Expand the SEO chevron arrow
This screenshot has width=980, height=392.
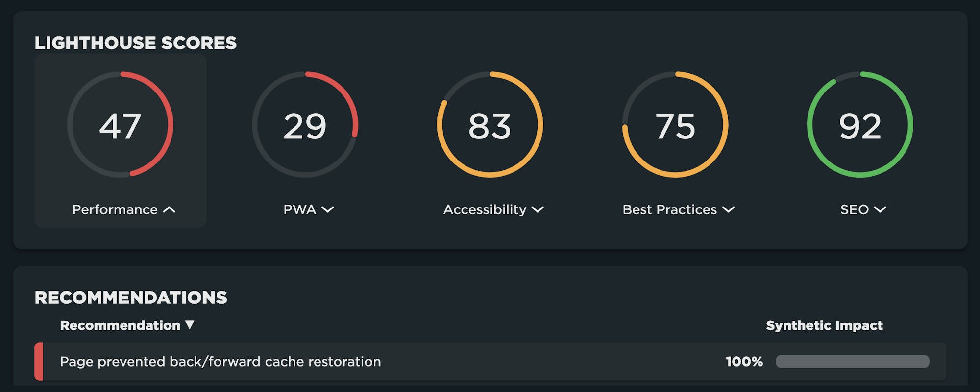[880, 210]
